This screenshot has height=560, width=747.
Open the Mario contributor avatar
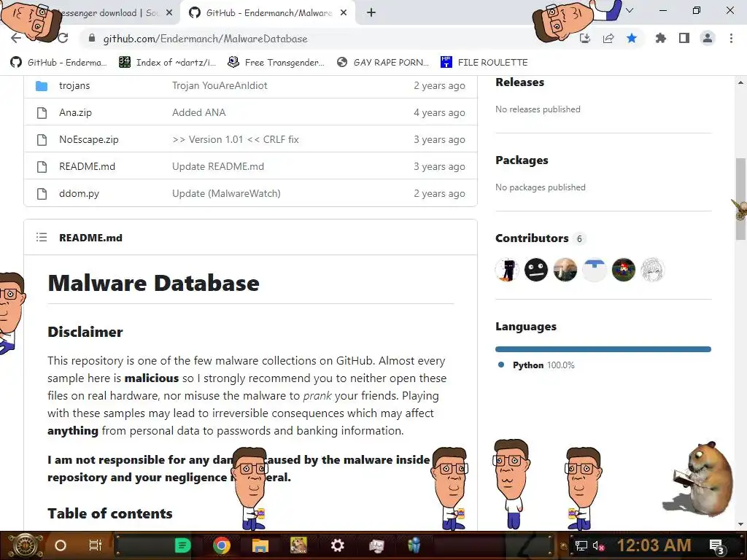[x=624, y=270]
